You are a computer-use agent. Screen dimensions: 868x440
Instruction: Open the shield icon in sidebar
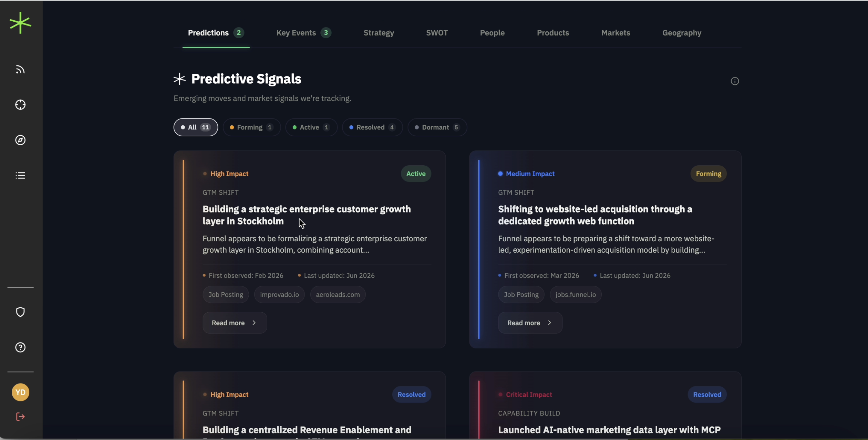(x=20, y=312)
